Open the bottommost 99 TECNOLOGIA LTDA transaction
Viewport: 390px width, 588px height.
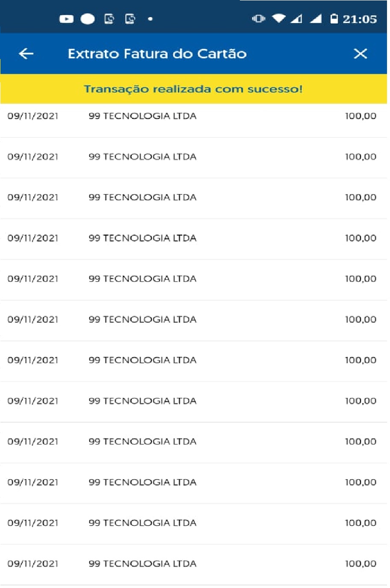point(142,564)
